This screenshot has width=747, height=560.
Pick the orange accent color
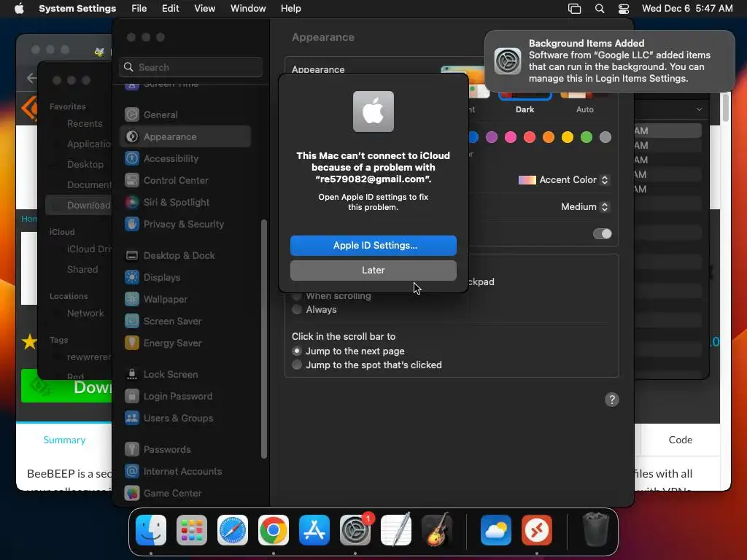coord(549,137)
